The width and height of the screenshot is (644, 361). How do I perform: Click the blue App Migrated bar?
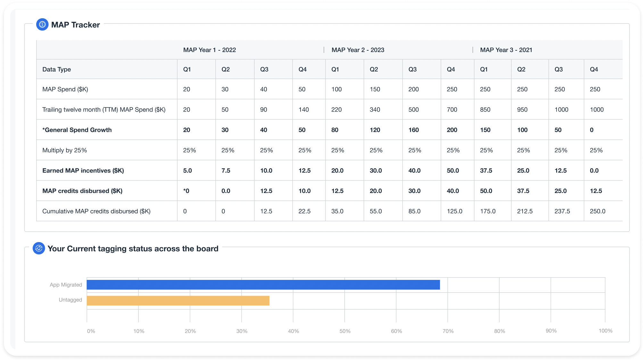[263, 285]
